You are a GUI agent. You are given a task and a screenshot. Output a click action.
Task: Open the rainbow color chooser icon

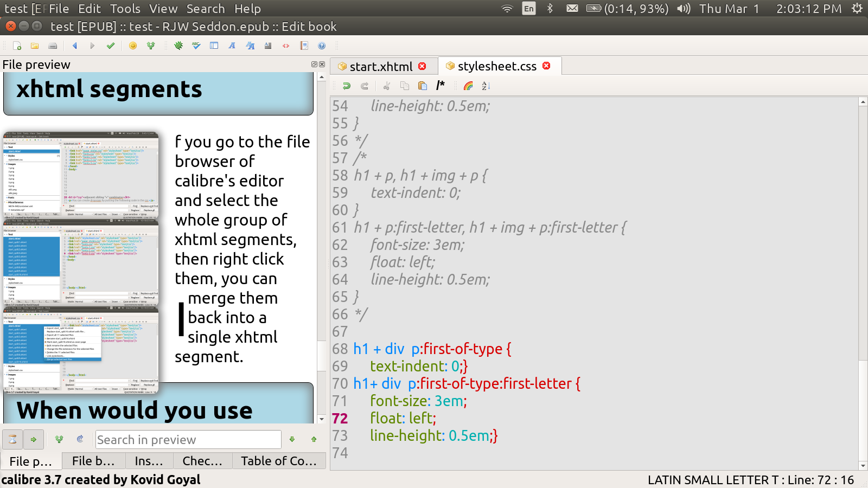click(x=468, y=86)
